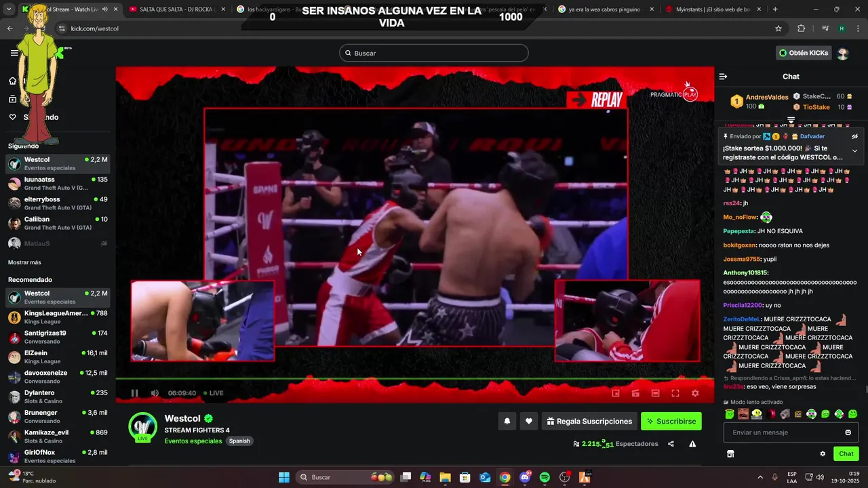Open the chat shop icon
Image resolution: width=868 pixels, height=488 pixels.
730,454
